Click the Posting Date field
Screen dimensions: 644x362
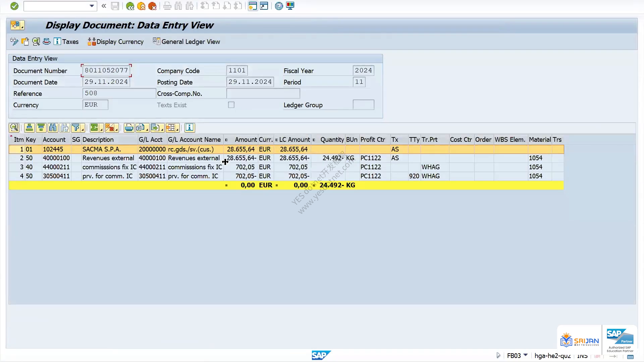click(250, 82)
